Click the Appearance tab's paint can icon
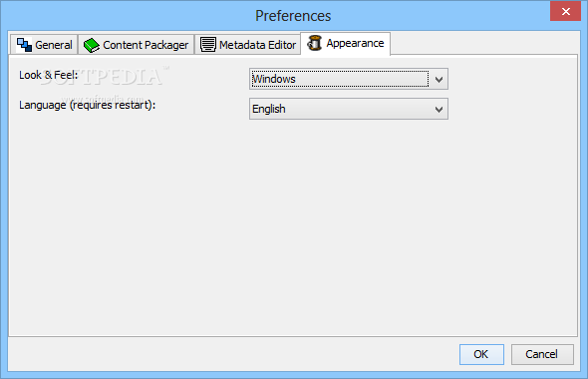Image resolution: width=588 pixels, height=379 pixels. (314, 43)
